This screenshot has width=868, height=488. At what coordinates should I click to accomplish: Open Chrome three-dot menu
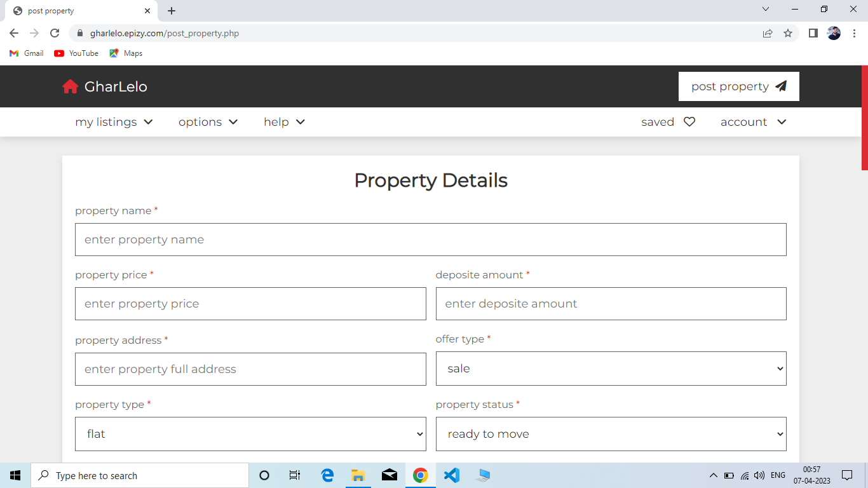point(854,33)
